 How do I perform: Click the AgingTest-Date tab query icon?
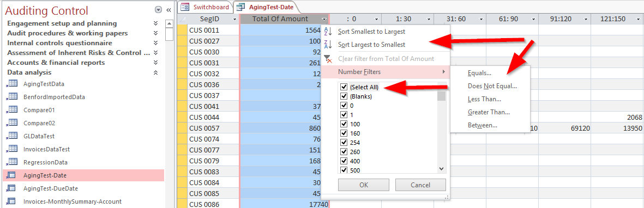(241, 7)
